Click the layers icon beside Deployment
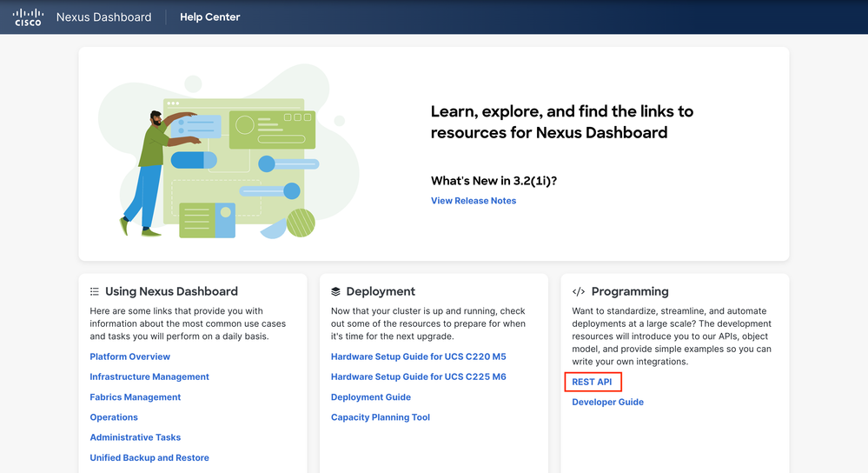 click(x=335, y=291)
